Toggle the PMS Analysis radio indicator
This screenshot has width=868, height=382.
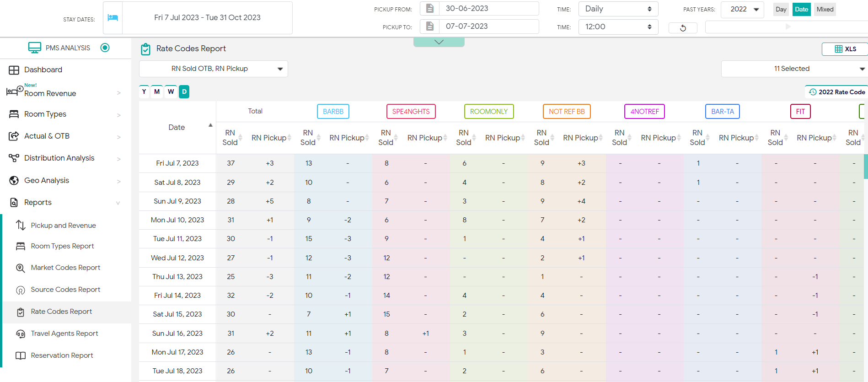[105, 48]
